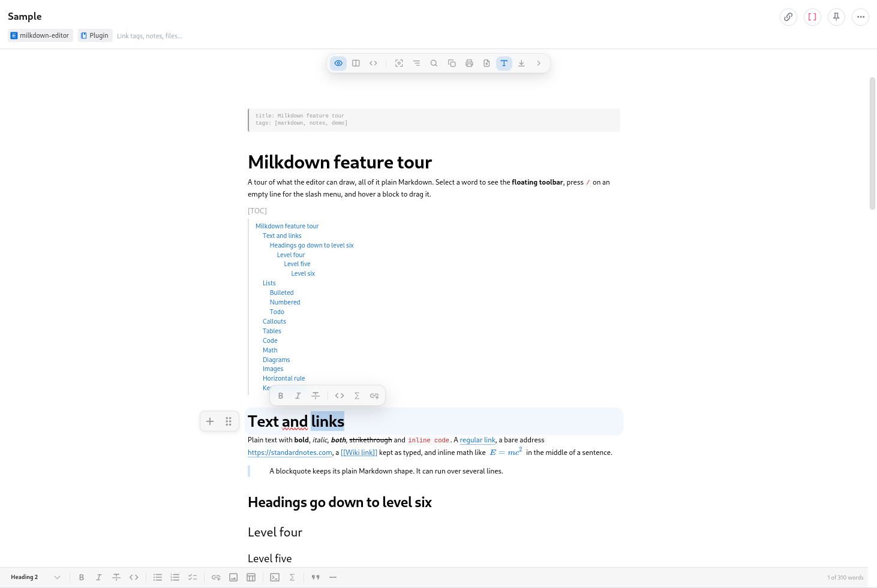Insert a link from the bottom toolbar
The image size is (877, 588).
pos(216,577)
